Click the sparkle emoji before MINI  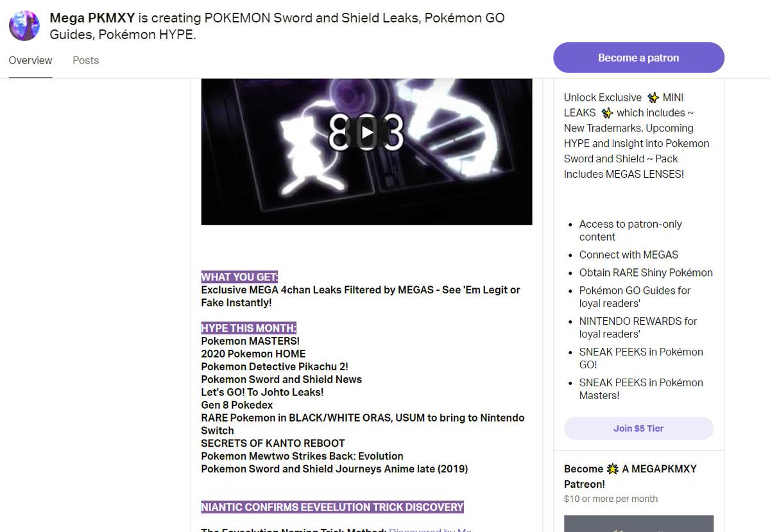(x=653, y=98)
